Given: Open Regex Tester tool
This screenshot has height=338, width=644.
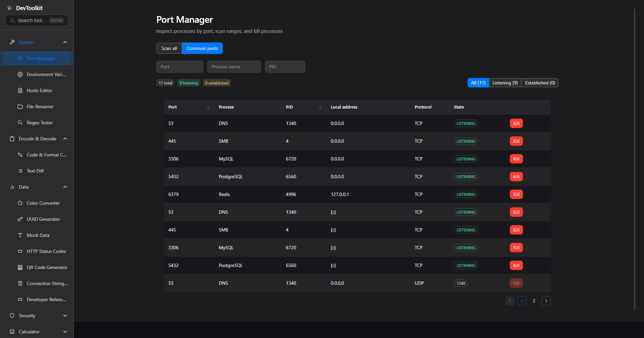Looking at the screenshot, I should coord(37,123).
